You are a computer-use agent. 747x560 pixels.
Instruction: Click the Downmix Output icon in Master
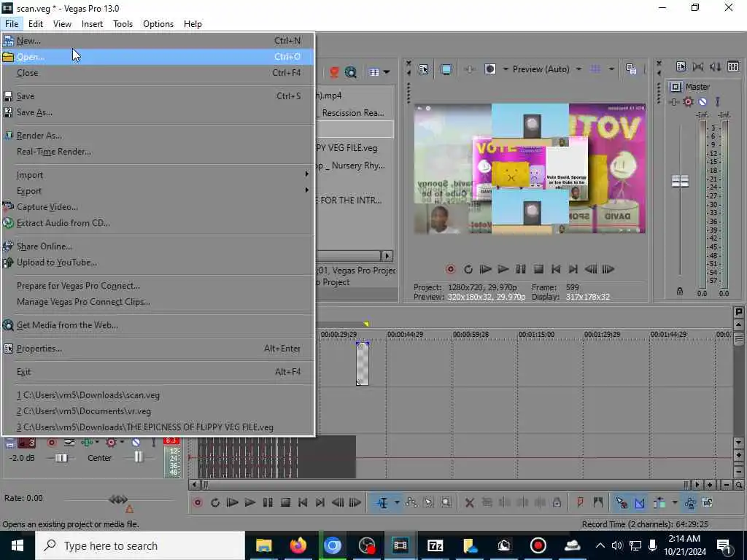point(698,66)
